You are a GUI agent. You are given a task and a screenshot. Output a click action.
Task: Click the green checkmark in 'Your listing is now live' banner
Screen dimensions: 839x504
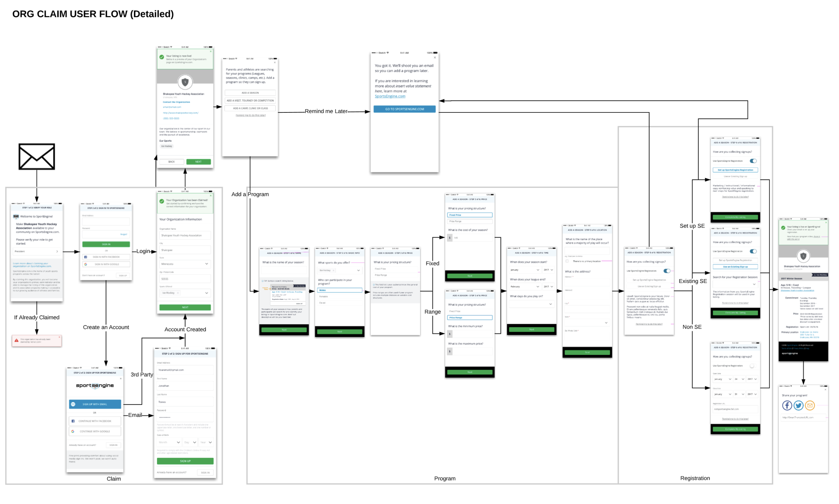click(162, 57)
